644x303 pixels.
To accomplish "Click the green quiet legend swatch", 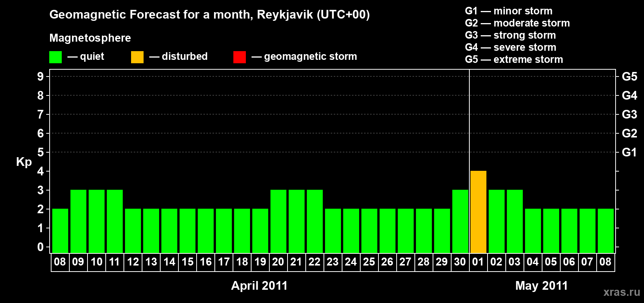I will 55,57.
